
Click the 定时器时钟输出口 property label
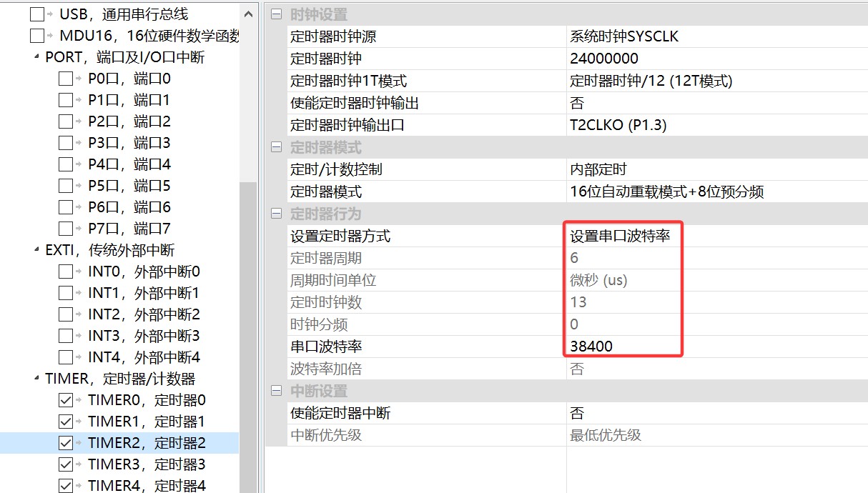pyautogui.click(x=347, y=125)
